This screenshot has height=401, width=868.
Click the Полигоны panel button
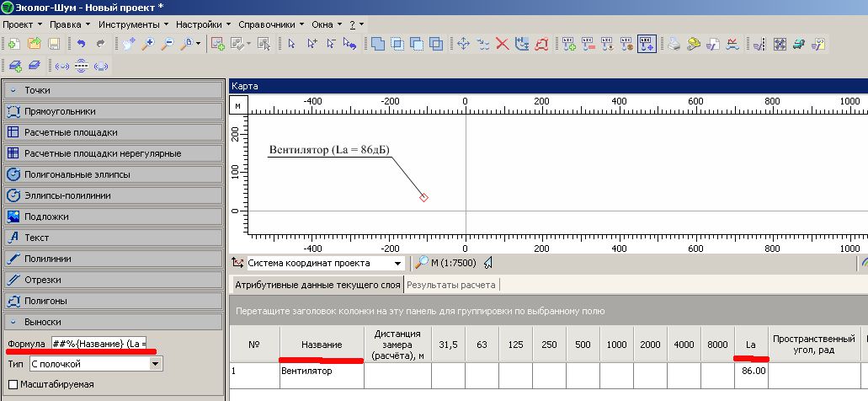click(x=113, y=301)
